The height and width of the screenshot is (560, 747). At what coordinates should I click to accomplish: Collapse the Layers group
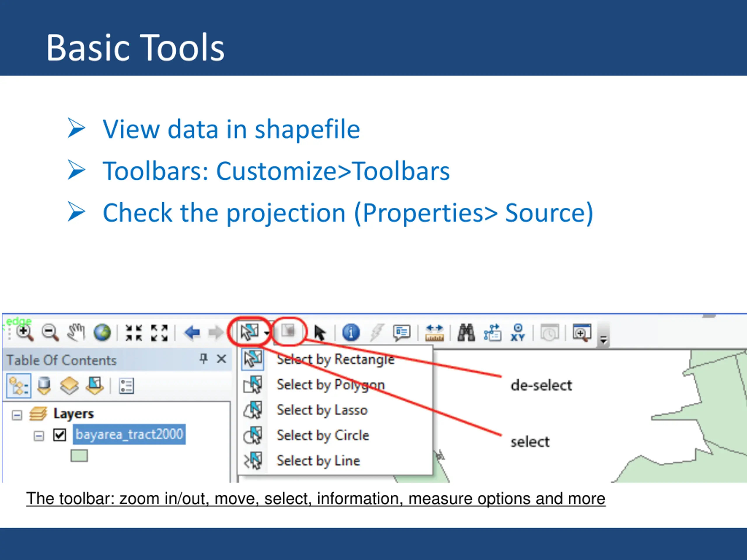point(17,415)
